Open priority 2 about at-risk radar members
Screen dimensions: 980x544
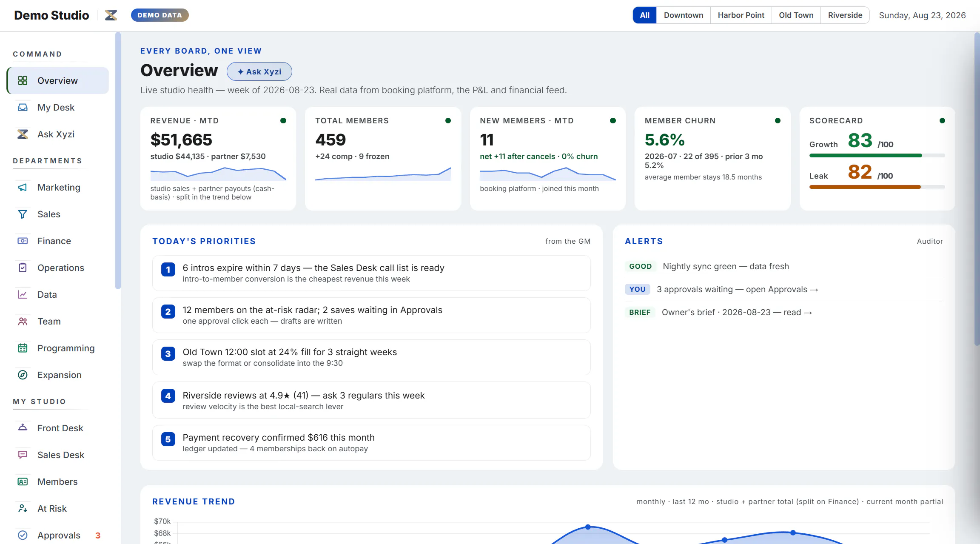tap(371, 315)
